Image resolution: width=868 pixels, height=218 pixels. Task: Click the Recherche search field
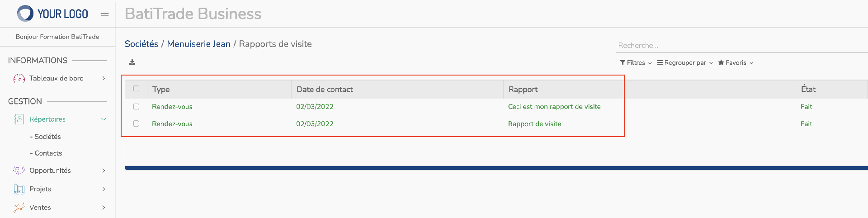[x=741, y=46]
